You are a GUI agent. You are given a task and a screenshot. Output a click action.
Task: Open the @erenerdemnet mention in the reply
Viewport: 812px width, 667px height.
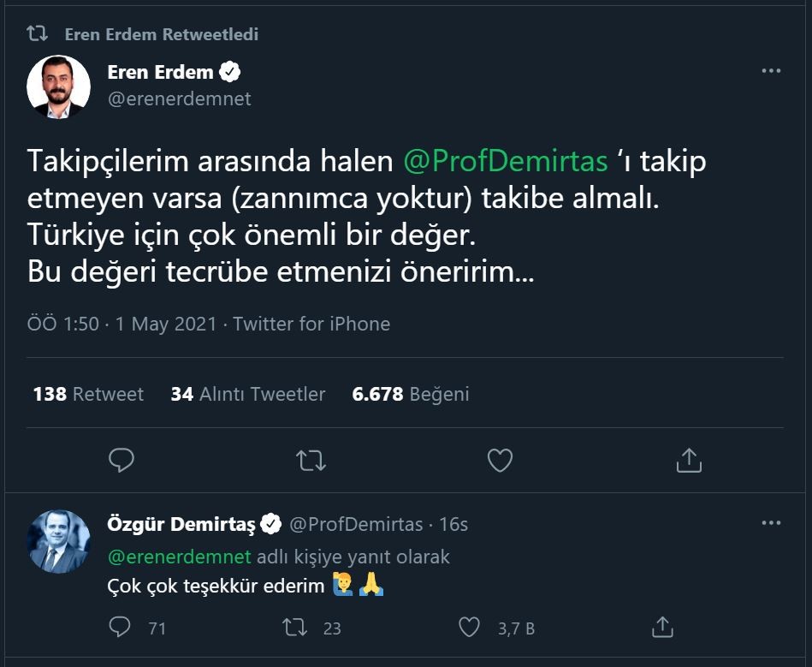pos(180,557)
